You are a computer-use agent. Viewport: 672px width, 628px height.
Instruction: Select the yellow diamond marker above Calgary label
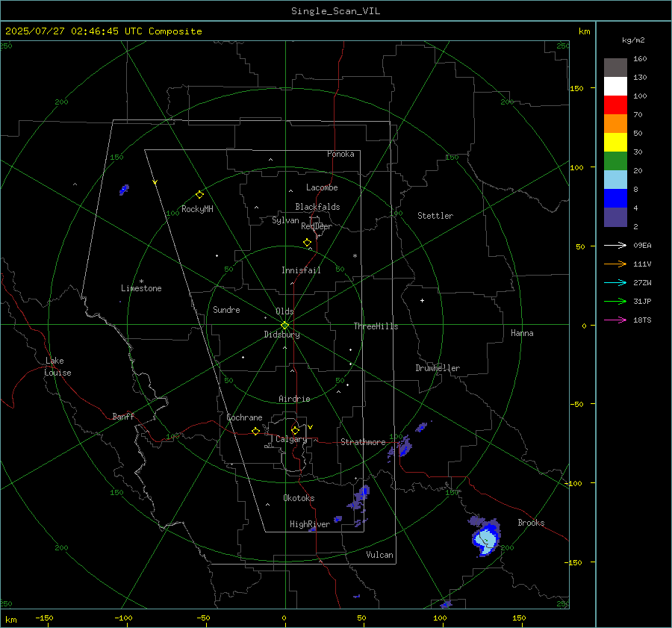295,430
